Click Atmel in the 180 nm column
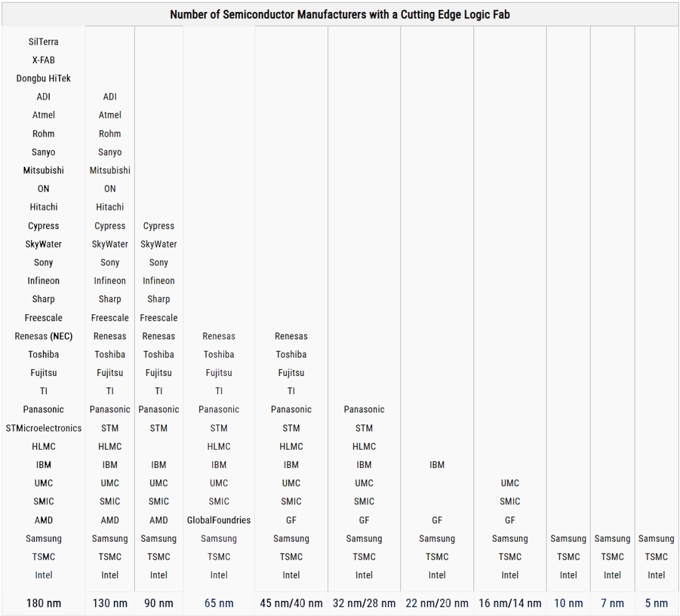Image resolution: width=680 pixels, height=616 pixels. click(x=43, y=115)
